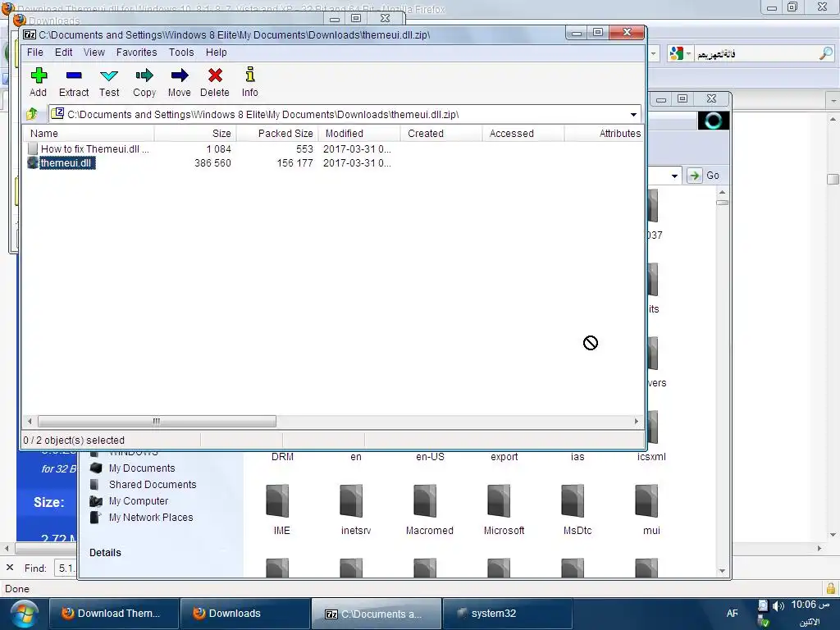
Task: Click the en-US folder label
Action: 430,456
